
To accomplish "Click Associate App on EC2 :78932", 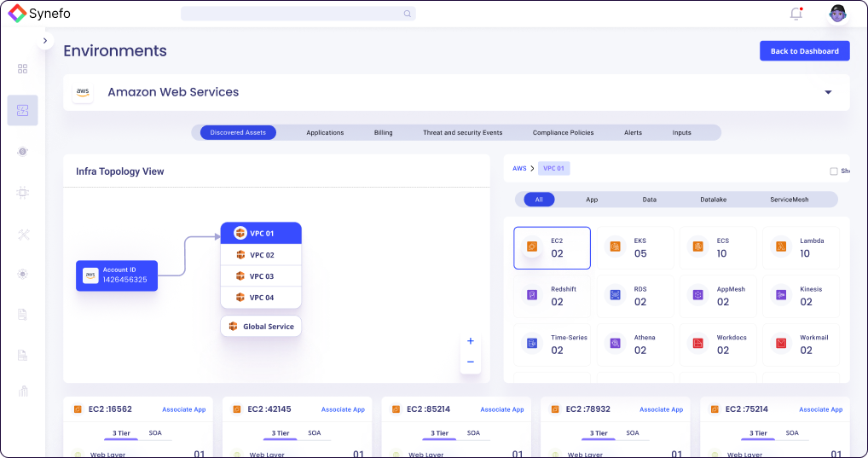I will coord(661,409).
